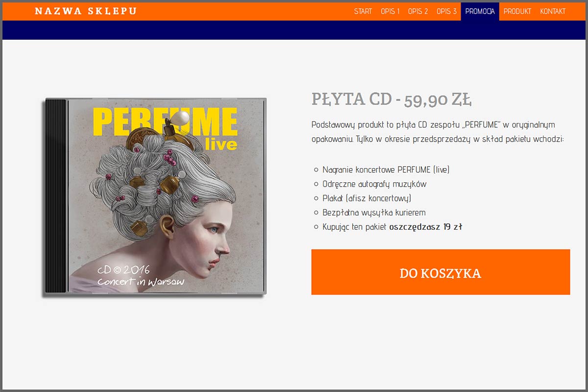The width and height of the screenshot is (588, 392).
Task: Select the Bezpłatna wysyłka kurierem item
Action: pyautogui.click(x=374, y=213)
